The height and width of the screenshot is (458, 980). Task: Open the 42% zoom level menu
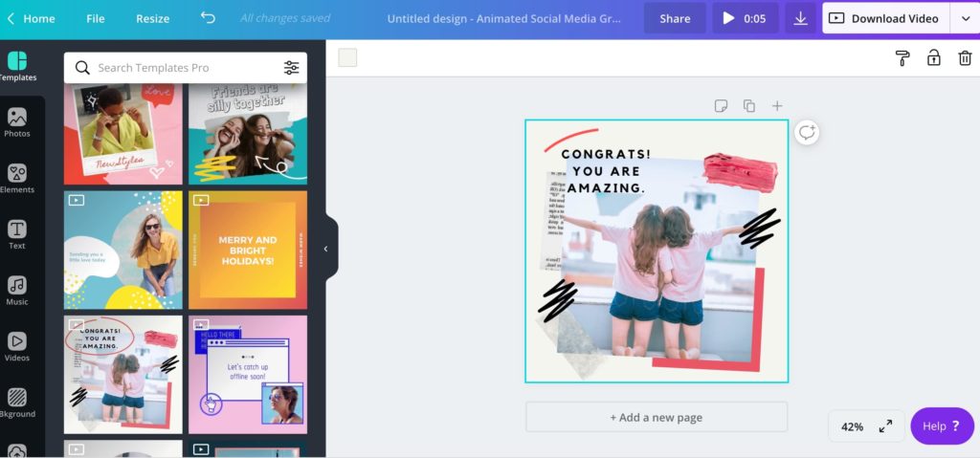[x=852, y=426]
